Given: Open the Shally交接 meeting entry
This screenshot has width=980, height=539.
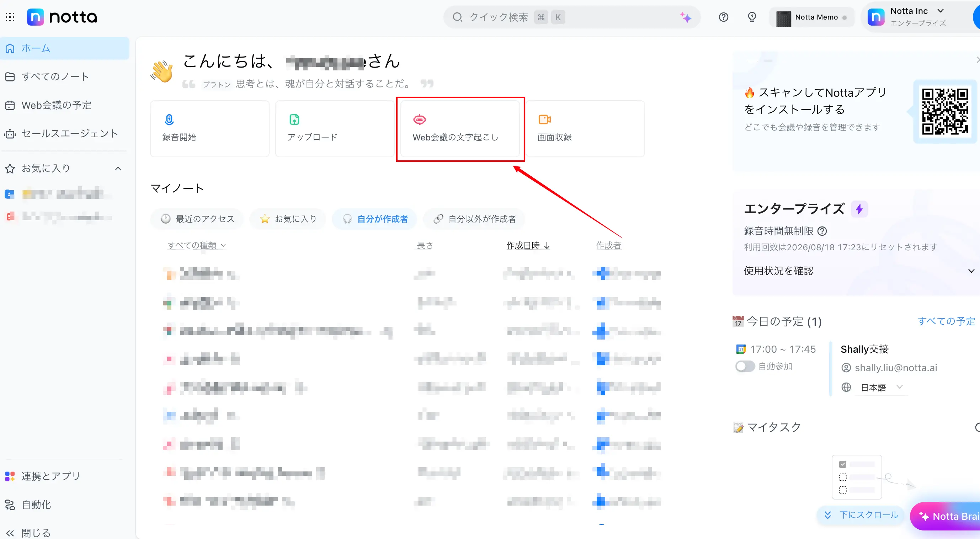Looking at the screenshot, I should 864,349.
